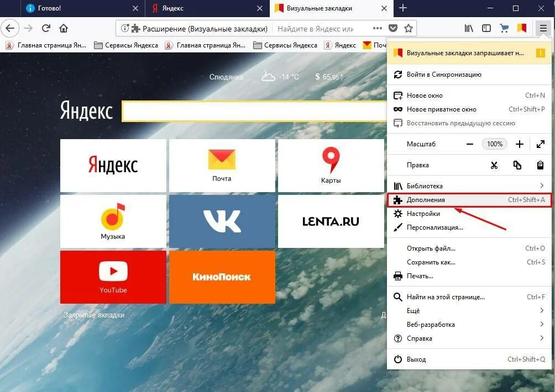Viewport: 555px width, 392px height.
Task: Open Новое приватное окно
Action: coord(469,109)
